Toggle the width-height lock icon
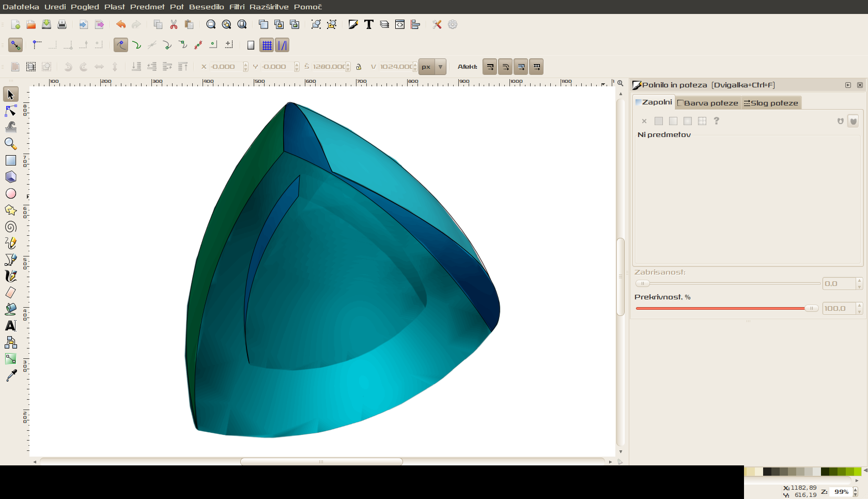The height and width of the screenshot is (499, 868). [359, 67]
